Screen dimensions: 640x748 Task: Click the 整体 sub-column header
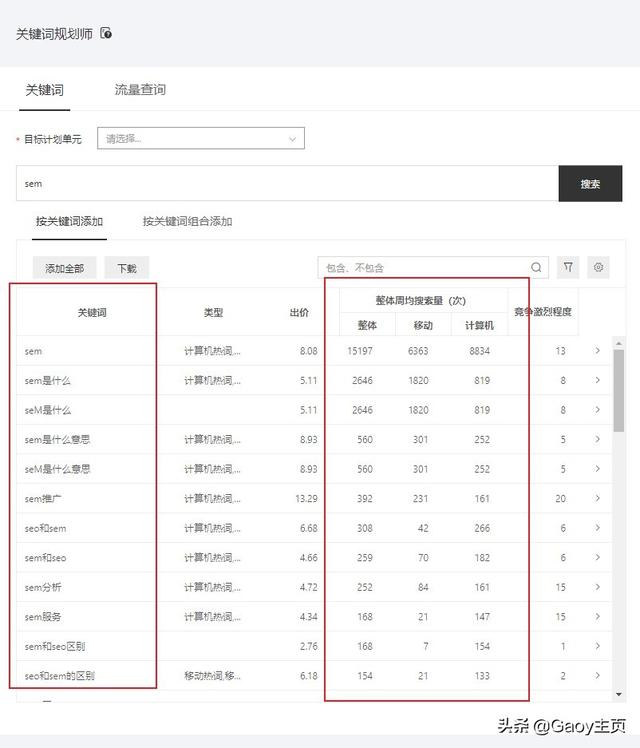(367, 325)
